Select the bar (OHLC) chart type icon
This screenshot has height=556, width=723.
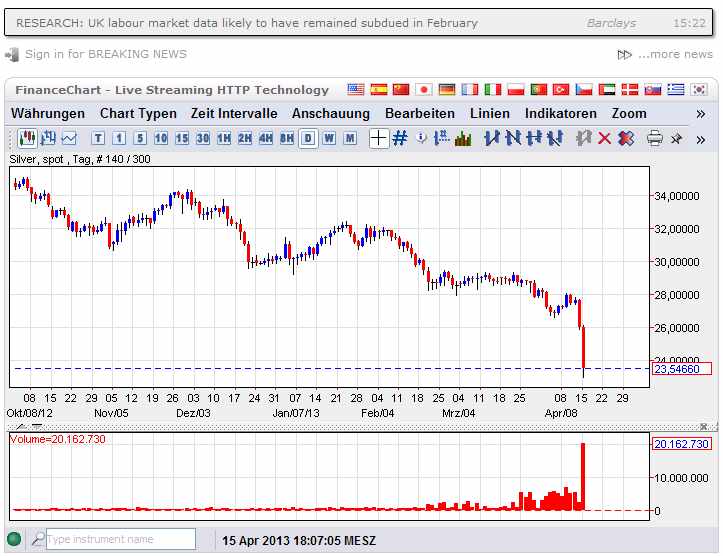[48, 138]
